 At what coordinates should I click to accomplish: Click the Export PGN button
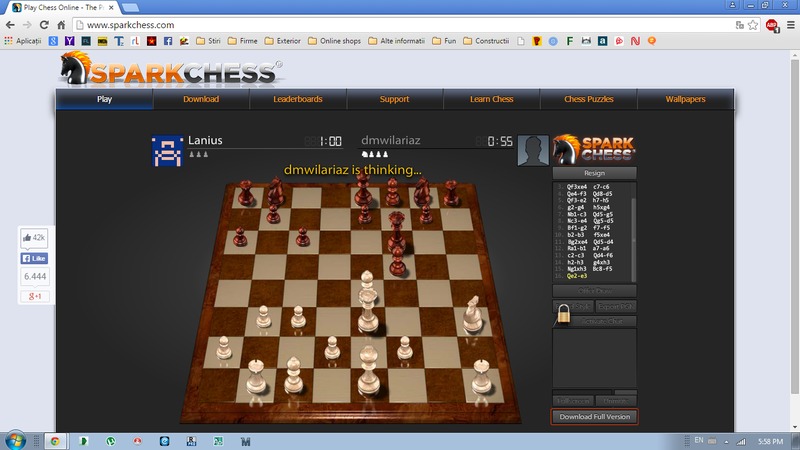pyautogui.click(x=616, y=307)
